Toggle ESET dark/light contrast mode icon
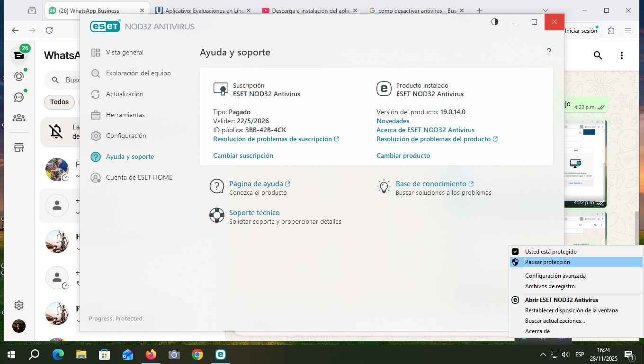 (495, 22)
